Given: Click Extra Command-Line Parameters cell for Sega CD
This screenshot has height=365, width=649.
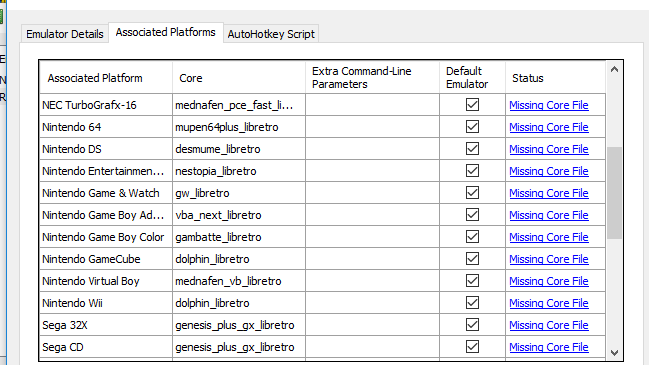Looking at the screenshot, I should click(x=373, y=347).
